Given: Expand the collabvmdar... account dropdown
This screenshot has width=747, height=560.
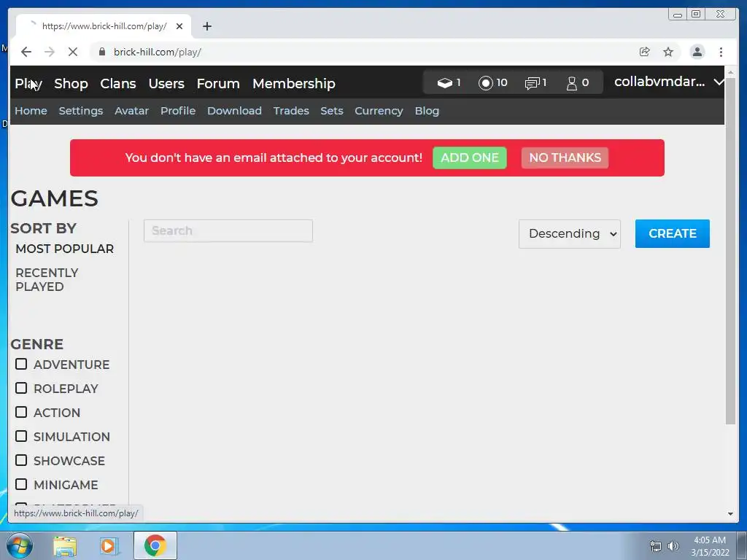Looking at the screenshot, I should [669, 82].
